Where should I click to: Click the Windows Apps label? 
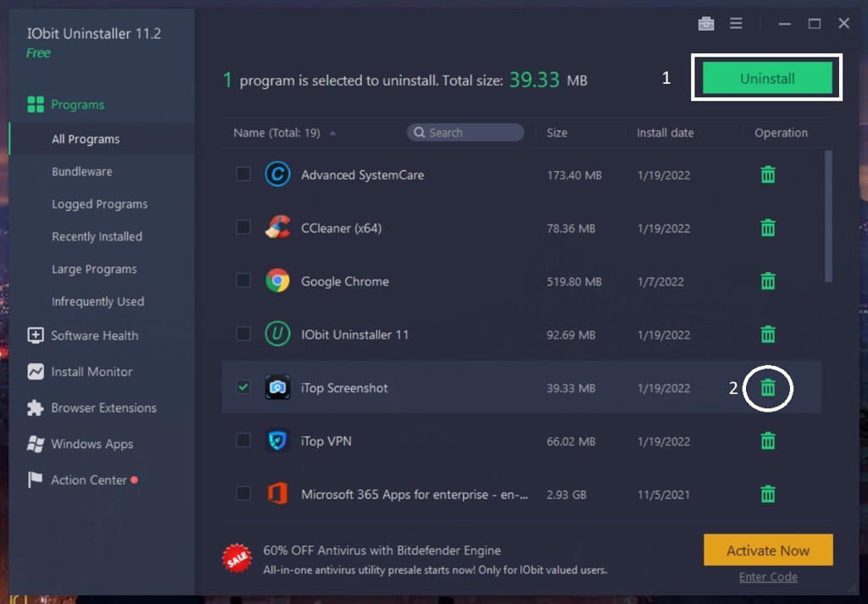(x=92, y=444)
